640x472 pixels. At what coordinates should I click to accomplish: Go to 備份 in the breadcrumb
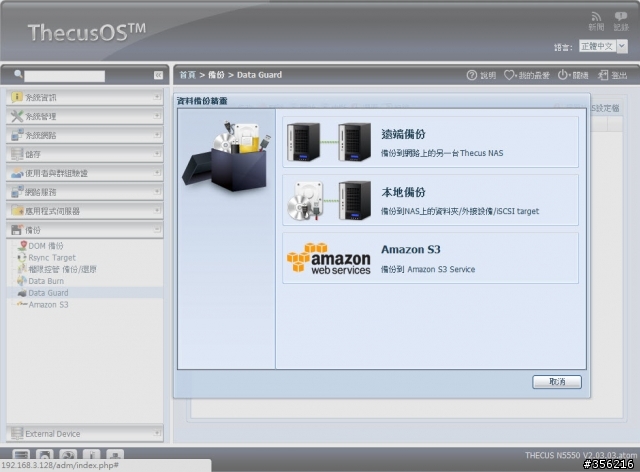tap(216, 75)
